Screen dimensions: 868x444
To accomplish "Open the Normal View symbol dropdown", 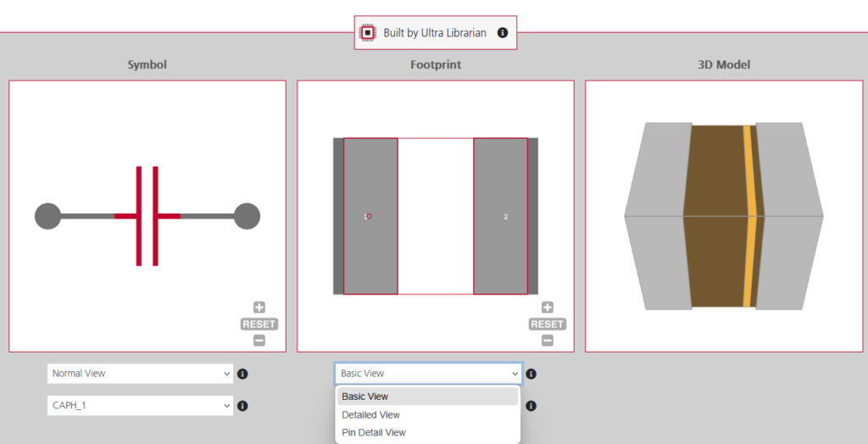I will pyautogui.click(x=140, y=374).
